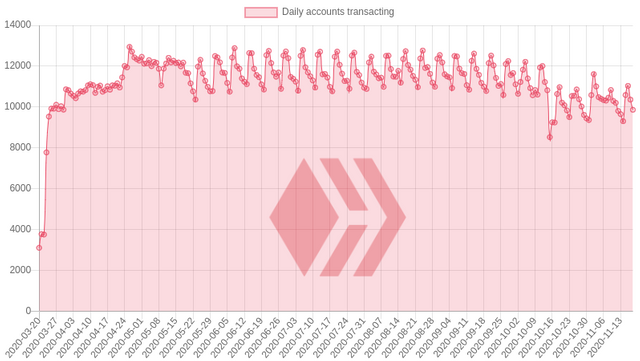The width and height of the screenshot is (640, 361).
Task: Click the 2020-05-22 x-axis date label
Action: [x=178, y=336]
